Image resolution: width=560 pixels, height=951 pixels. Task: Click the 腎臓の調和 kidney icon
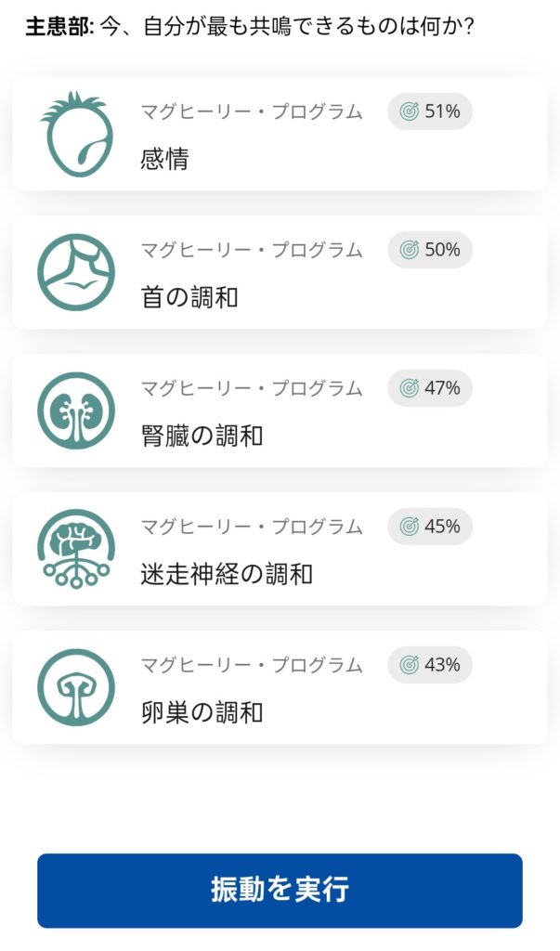click(76, 410)
